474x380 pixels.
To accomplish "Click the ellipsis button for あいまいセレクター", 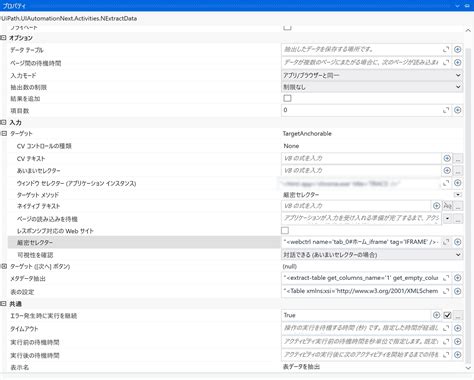I will pyautogui.click(x=458, y=171).
